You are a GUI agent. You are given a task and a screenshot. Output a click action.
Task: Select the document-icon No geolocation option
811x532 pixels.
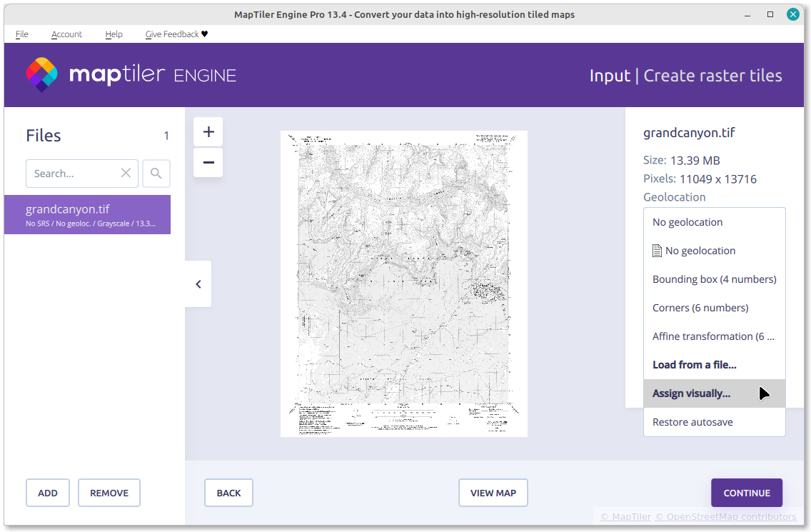700,251
